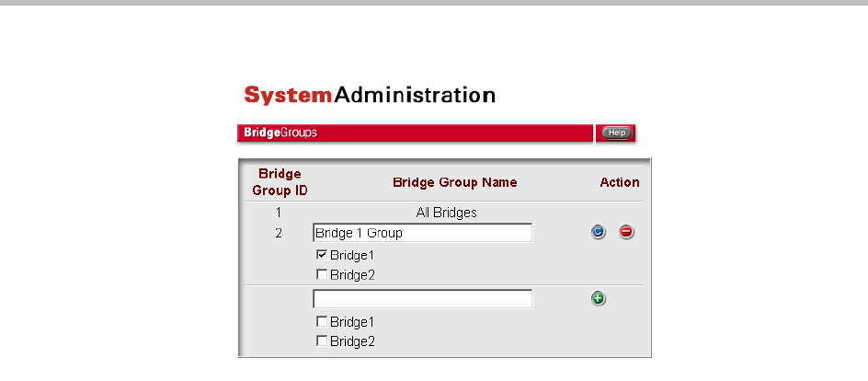Click the Bridge 1 Group name field
This screenshot has height=381, width=868.
(422, 233)
